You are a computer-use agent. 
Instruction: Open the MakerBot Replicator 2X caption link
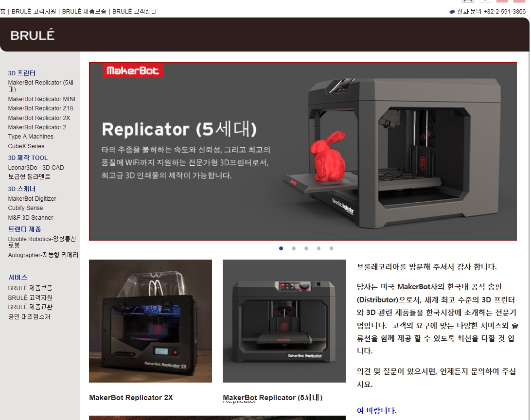coord(131,398)
